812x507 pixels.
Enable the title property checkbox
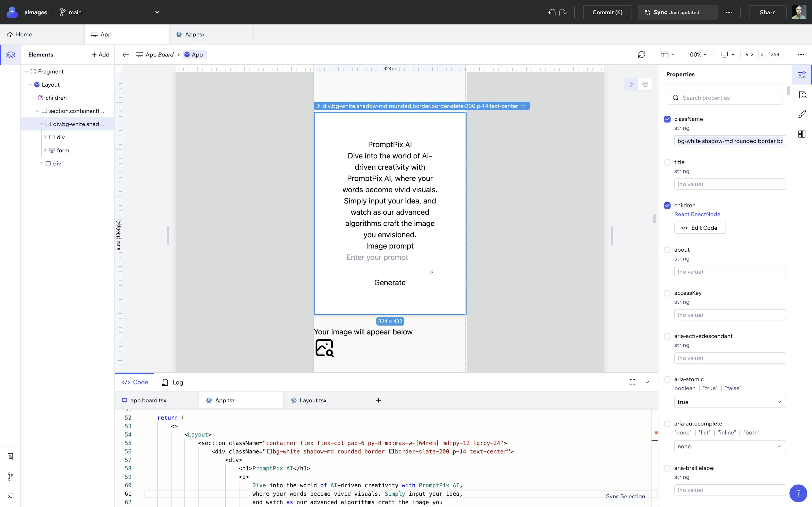(x=667, y=162)
